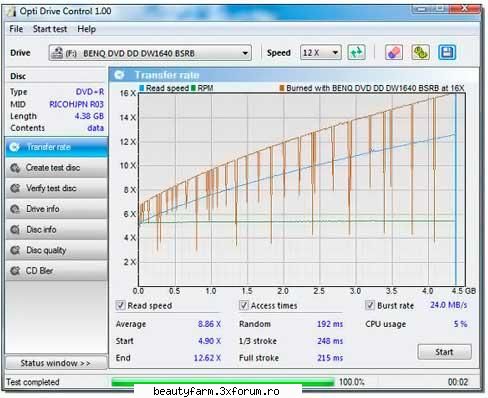Viewport: 488px width, 398px height.
Task: Click the Disc info sidebar icon
Action: point(15,230)
